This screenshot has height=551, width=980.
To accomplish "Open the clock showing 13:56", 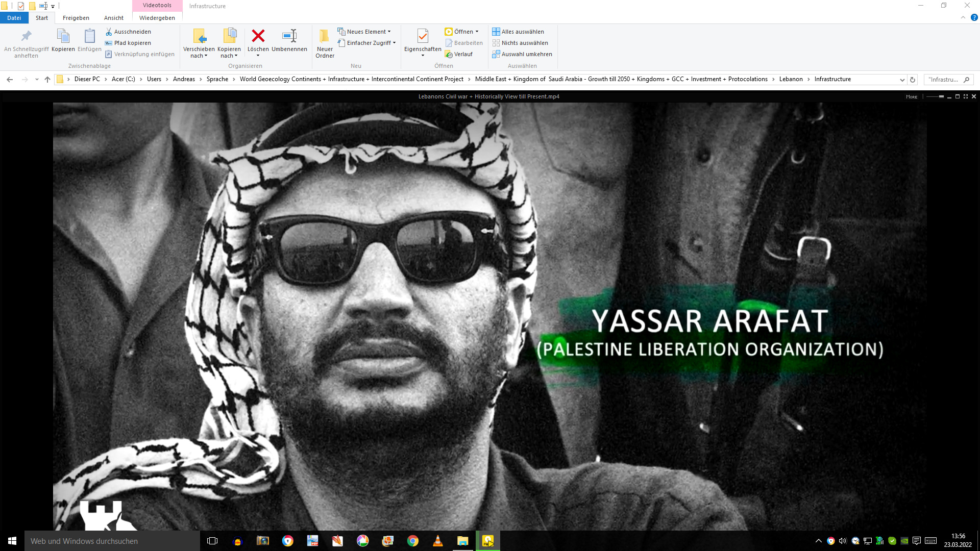I will coord(958,541).
